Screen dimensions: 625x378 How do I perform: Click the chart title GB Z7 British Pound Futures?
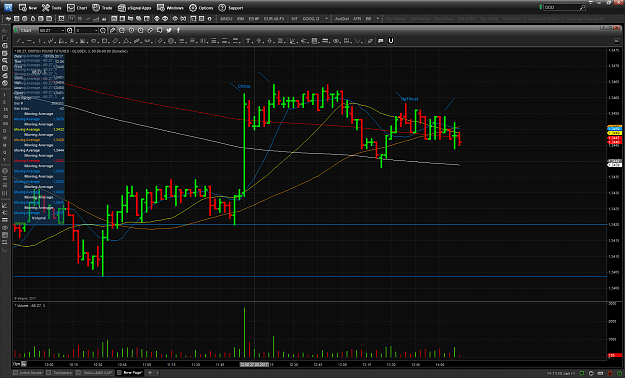point(71,51)
